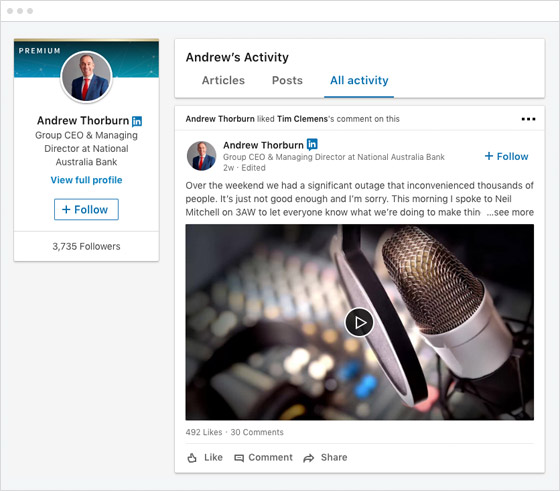This screenshot has width=560, height=491.
Task: Switch to the Articles tab
Action: 223,80
